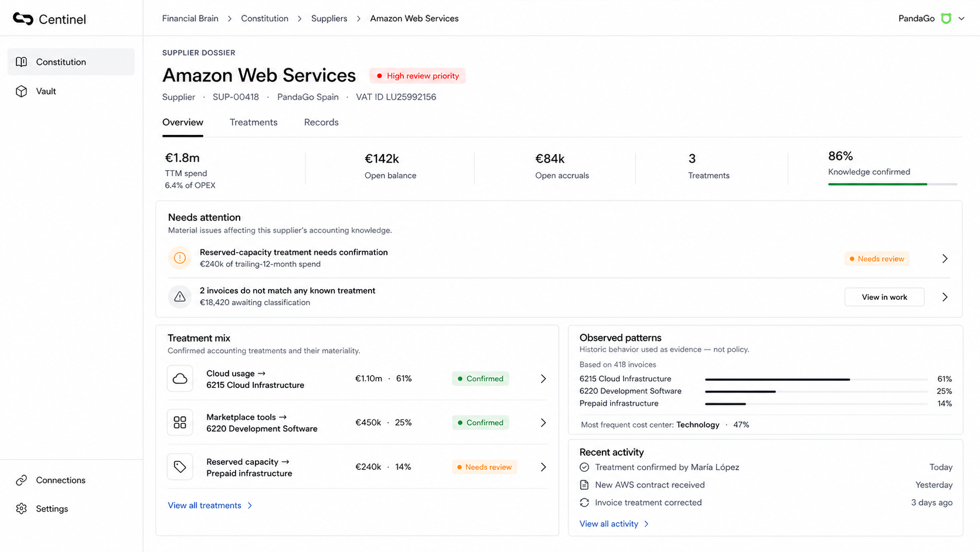Click the warning triangle icon for unmatched invoices

[180, 297]
